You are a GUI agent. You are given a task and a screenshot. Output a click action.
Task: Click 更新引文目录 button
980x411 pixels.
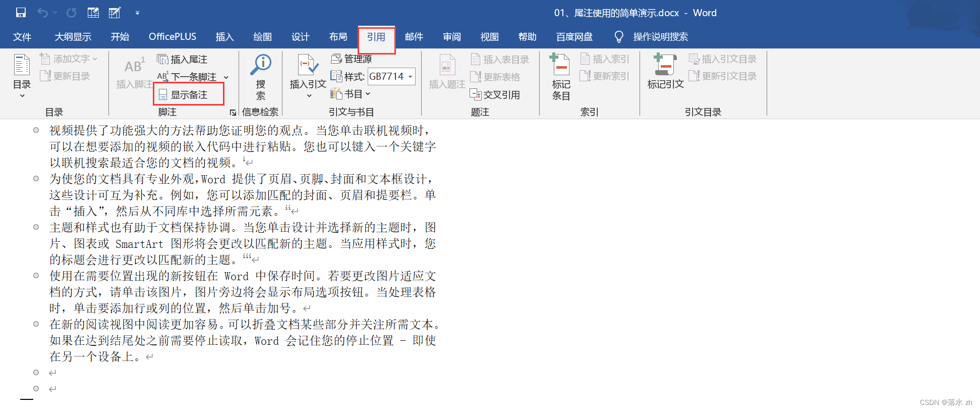723,76
